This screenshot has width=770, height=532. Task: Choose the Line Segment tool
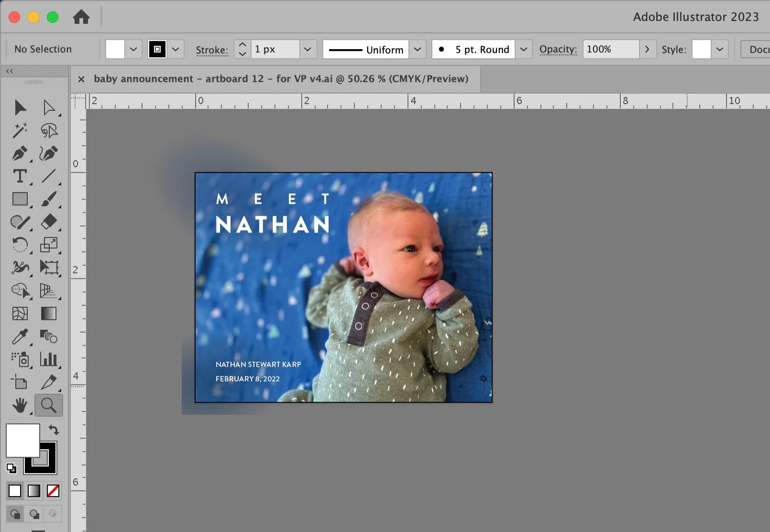pyautogui.click(x=49, y=176)
